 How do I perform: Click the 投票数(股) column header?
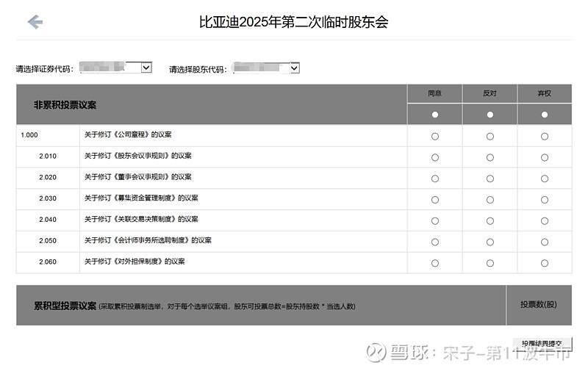click(x=539, y=305)
